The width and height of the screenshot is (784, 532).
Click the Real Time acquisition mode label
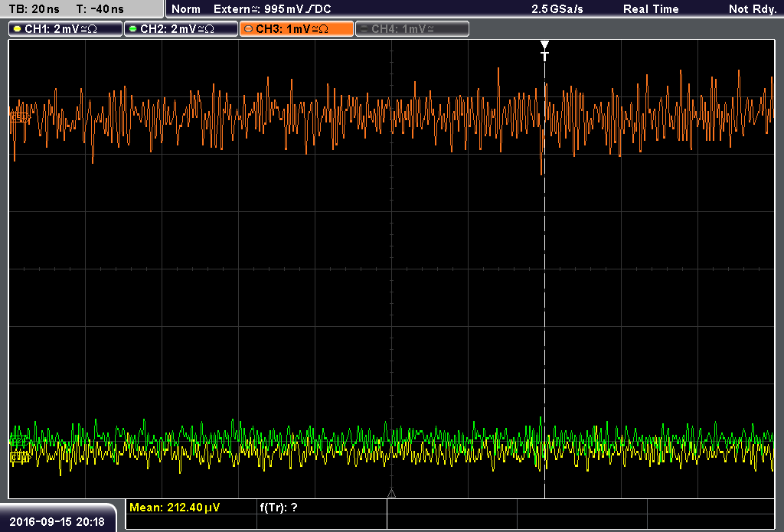pyautogui.click(x=651, y=9)
